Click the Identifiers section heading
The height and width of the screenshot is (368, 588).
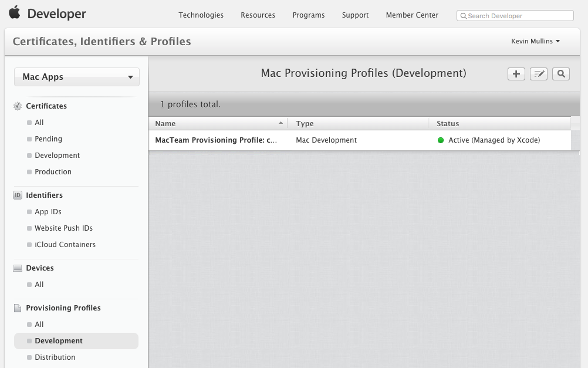(44, 195)
